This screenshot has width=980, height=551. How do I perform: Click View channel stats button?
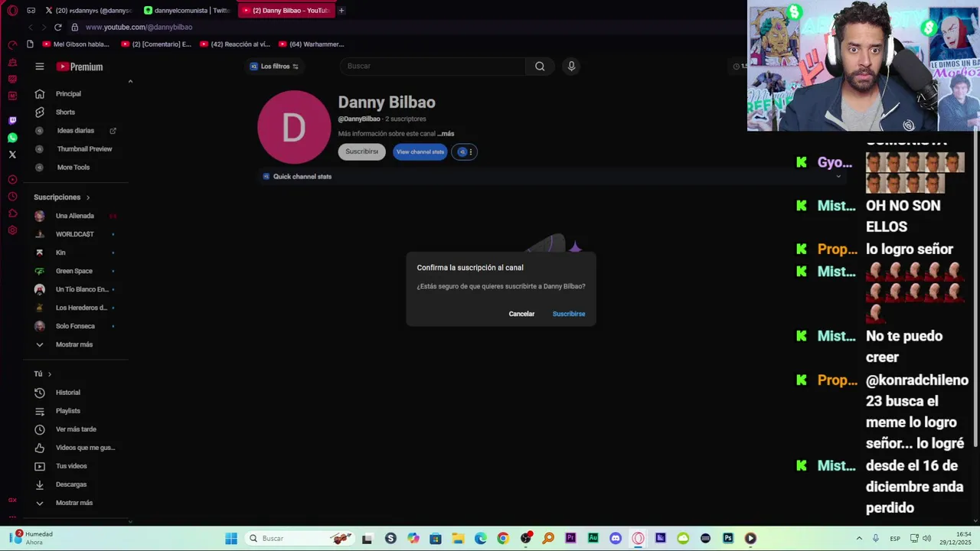pos(420,152)
